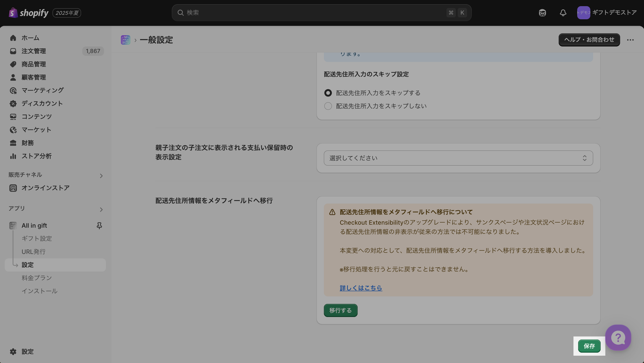
Task: Select 配送先住所入力をスキップしない radio option
Action: 328,106
